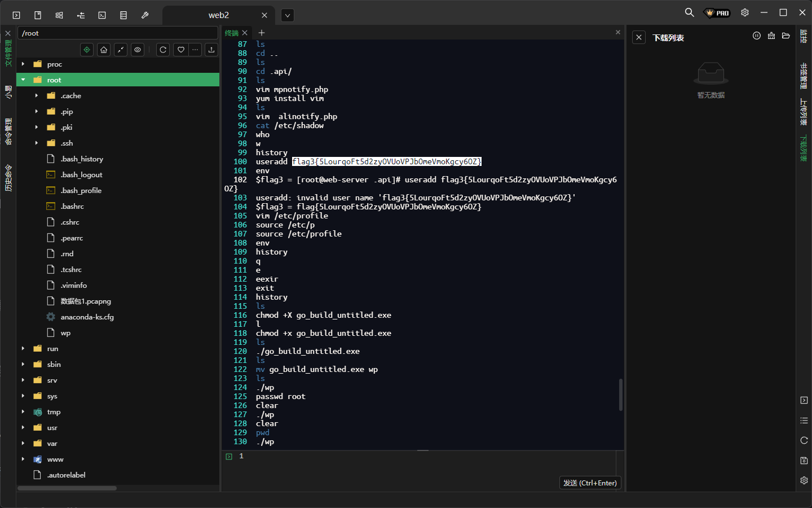This screenshot has height=508, width=812.
Task: Click the PRO crown badge
Action: (718, 13)
